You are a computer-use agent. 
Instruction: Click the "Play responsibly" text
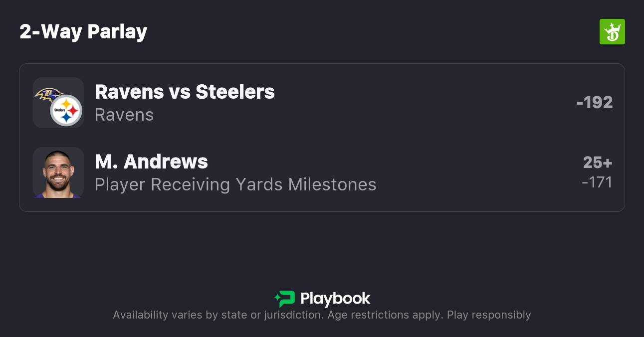[x=489, y=315]
